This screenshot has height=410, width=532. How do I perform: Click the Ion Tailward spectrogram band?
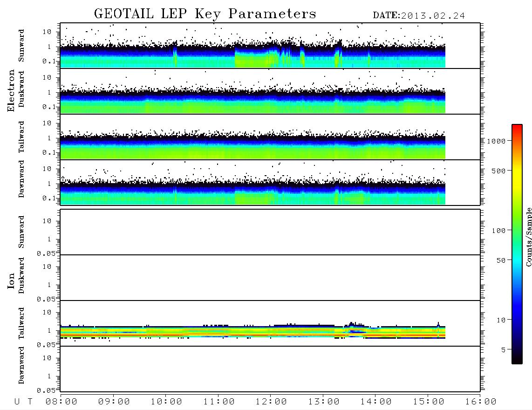(253, 332)
